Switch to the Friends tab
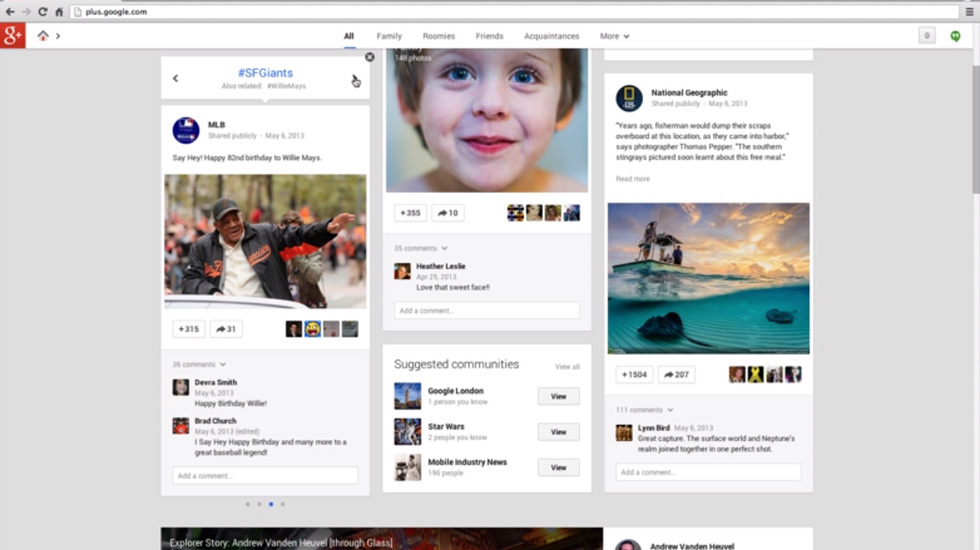The height and width of the screenshot is (550, 980). point(489,36)
